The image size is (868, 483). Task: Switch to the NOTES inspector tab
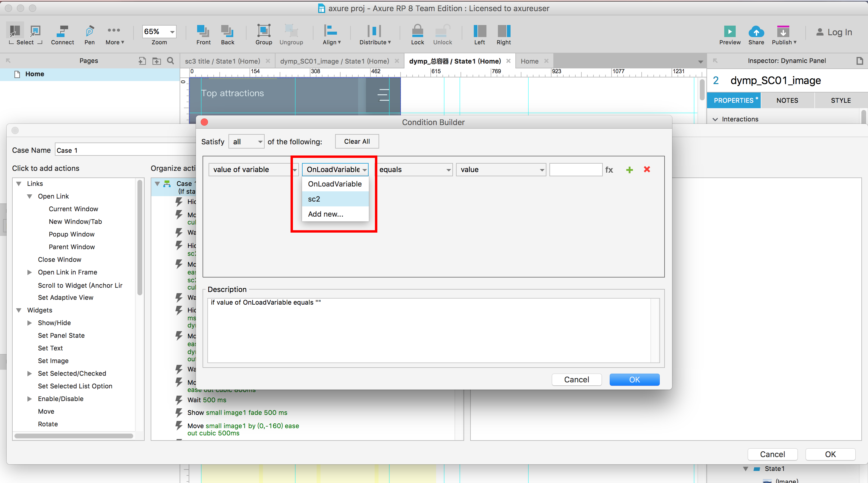coord(787,100)
